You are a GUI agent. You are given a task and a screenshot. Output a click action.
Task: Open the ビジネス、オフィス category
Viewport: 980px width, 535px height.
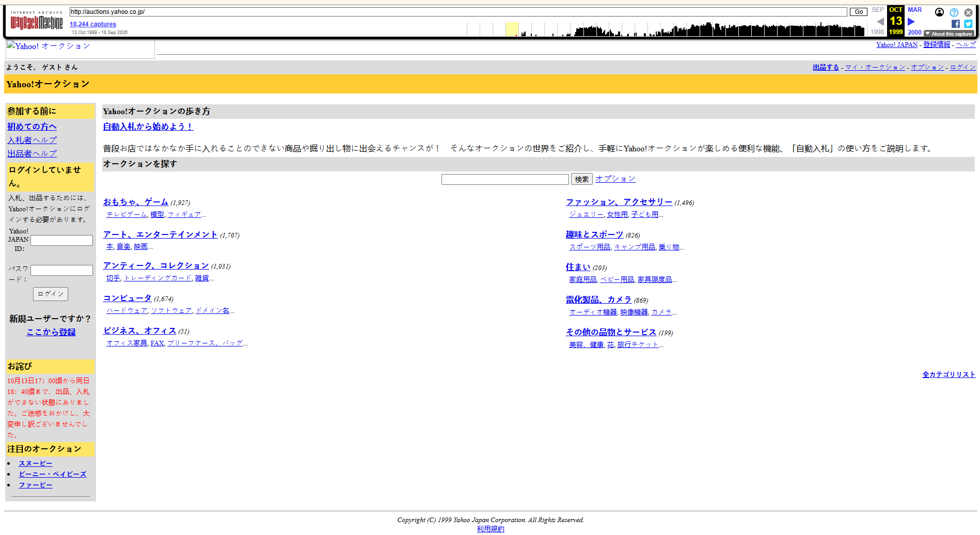(x=140, y=331)
